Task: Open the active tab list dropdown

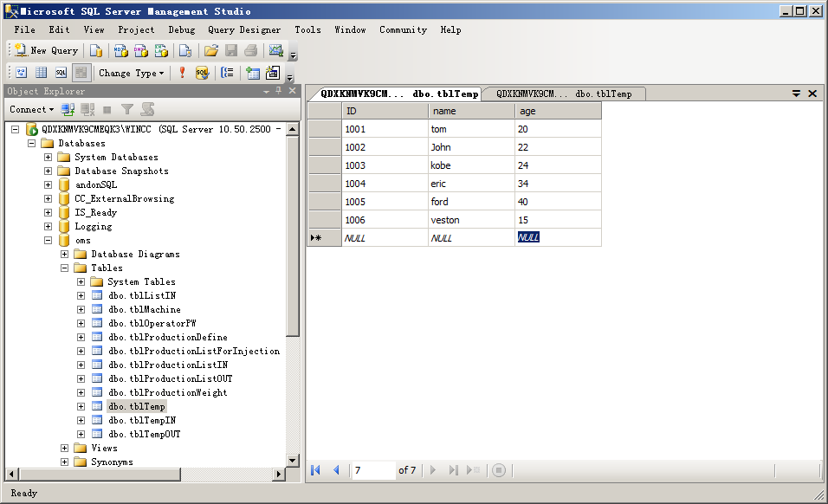Action: point(796,94)
